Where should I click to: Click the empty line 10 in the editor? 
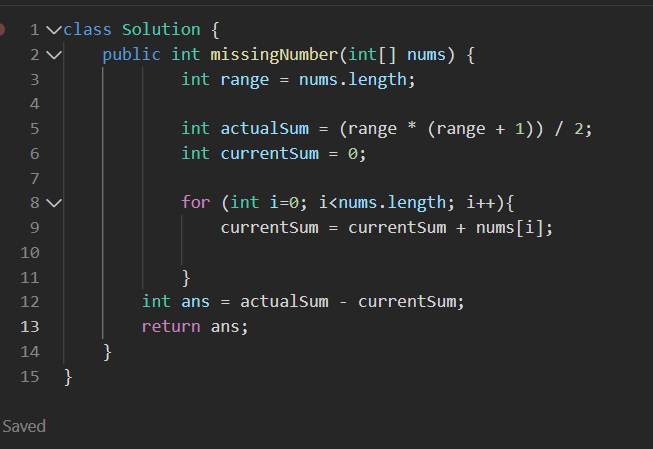(x=358, y=252)
